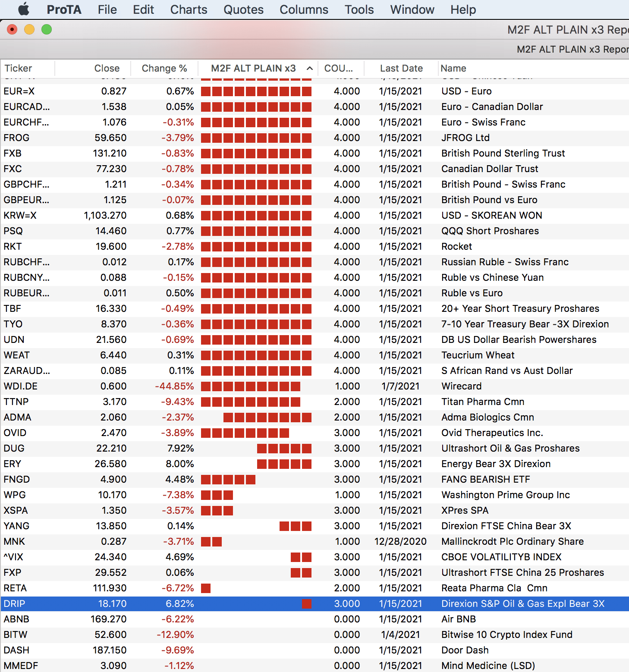
Task: Click the ADMA indicator bar
Action: pyautogui.click(x=267, y=417)
